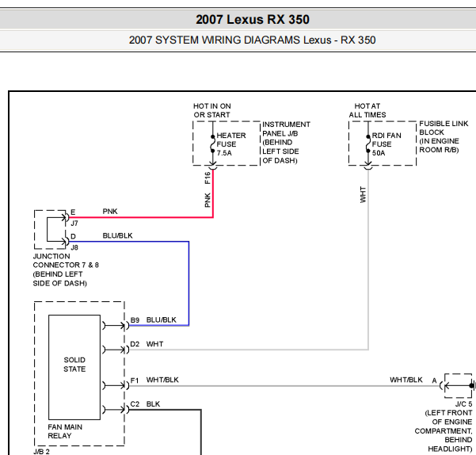Click the "RDI FAN FUSE 50A" text
The width and height of the screenshot is (476, 455).
387,144
